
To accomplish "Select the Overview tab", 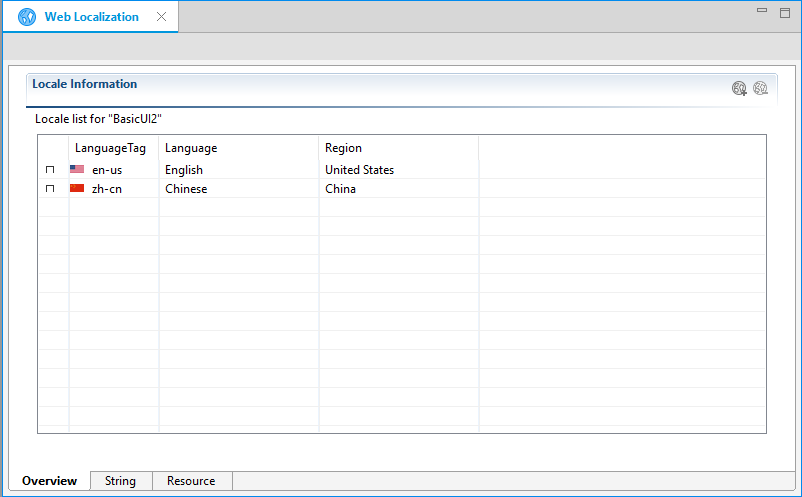I will point(49,481).
